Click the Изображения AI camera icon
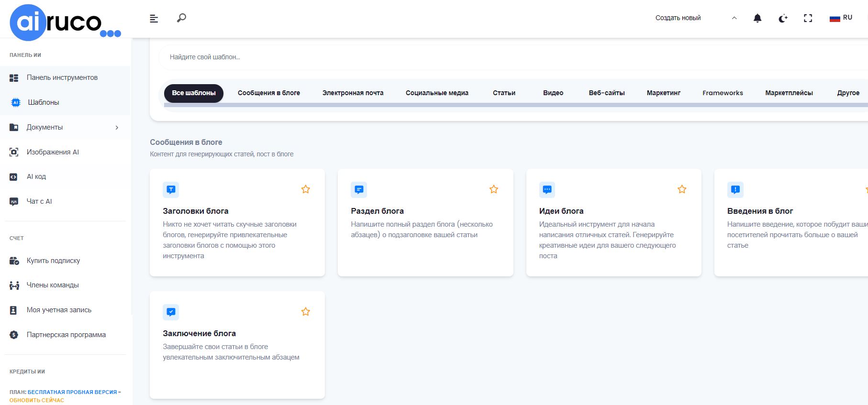The height and width of the screenshot is (405, 868). (14, 152)
